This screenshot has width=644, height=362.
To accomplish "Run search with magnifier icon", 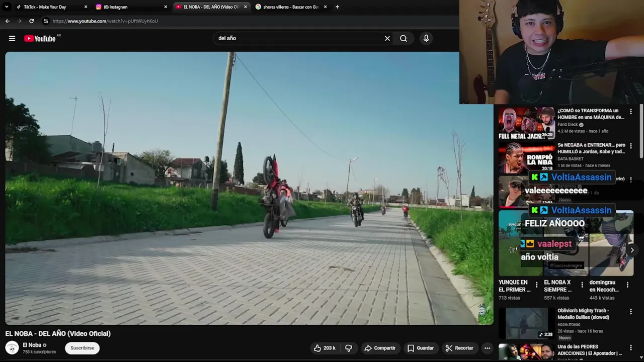I will point(404,38).
